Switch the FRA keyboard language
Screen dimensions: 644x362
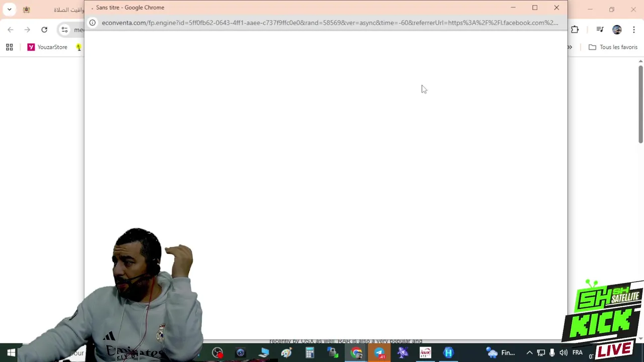coord(578,353)
